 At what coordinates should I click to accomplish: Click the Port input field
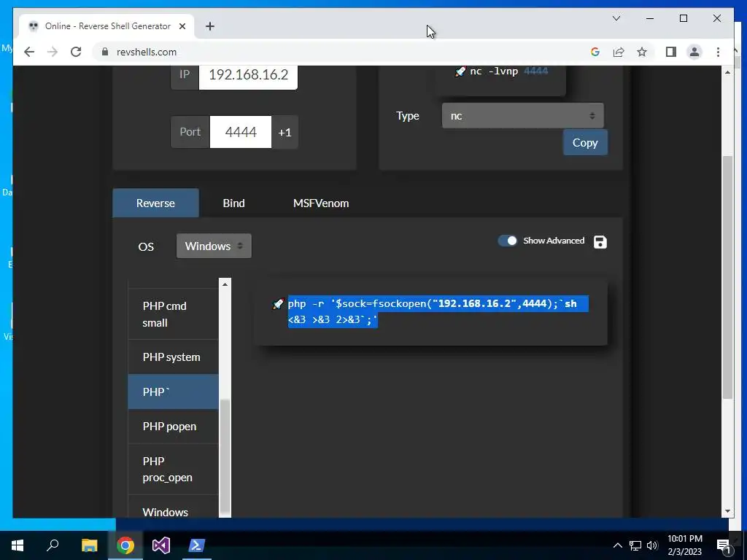pos(241,132)
